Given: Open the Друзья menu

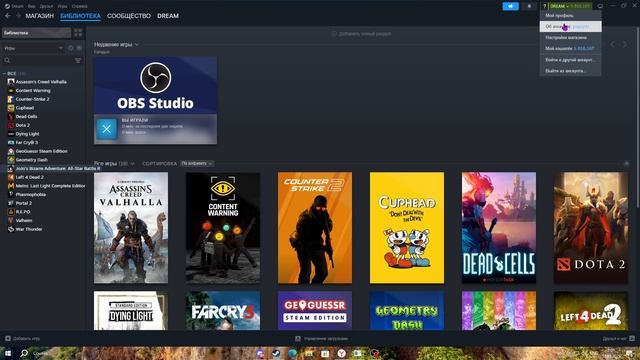Looking at the screenshot, I should [x=46, y=6].
